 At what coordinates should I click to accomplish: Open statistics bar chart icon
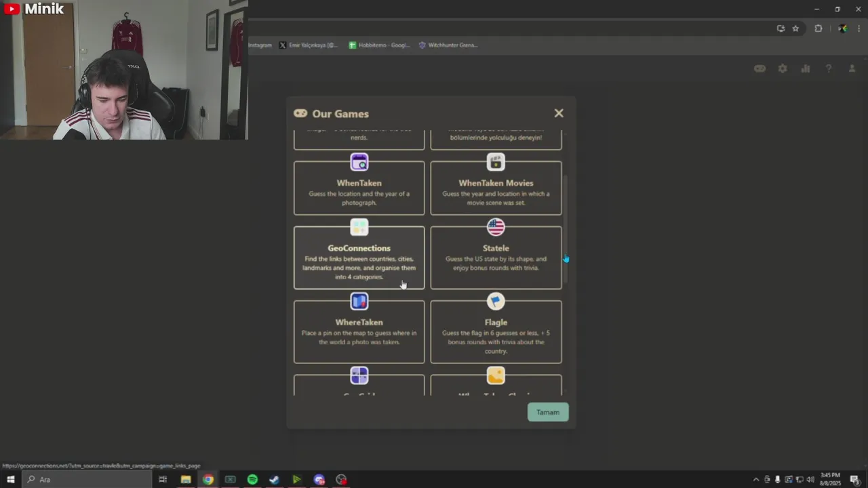point(806,68)
